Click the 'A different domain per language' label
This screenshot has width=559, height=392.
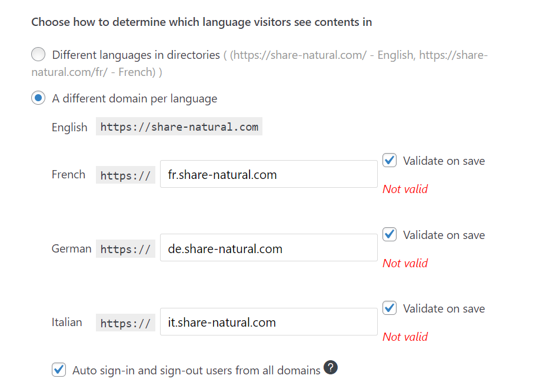pos(134,98)
